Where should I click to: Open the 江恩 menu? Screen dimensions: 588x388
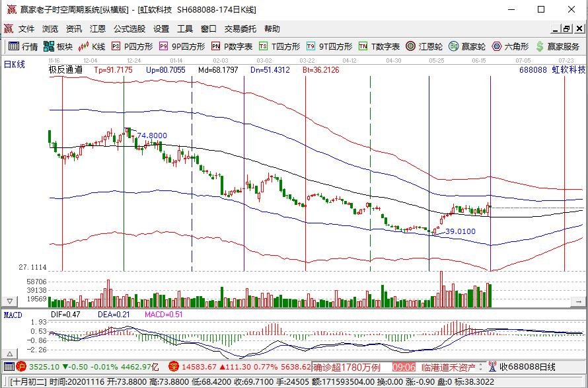tap(98, 29)
